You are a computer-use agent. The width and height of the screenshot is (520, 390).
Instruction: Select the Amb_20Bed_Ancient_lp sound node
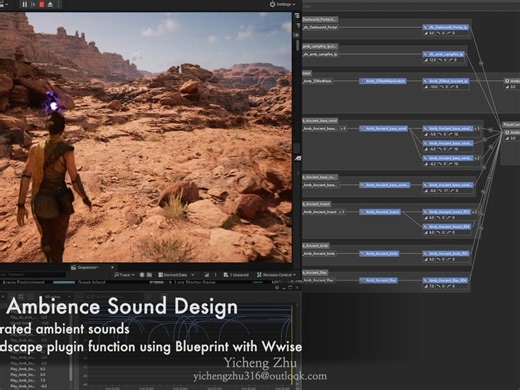pyautogui.click(x=446, y=81)
